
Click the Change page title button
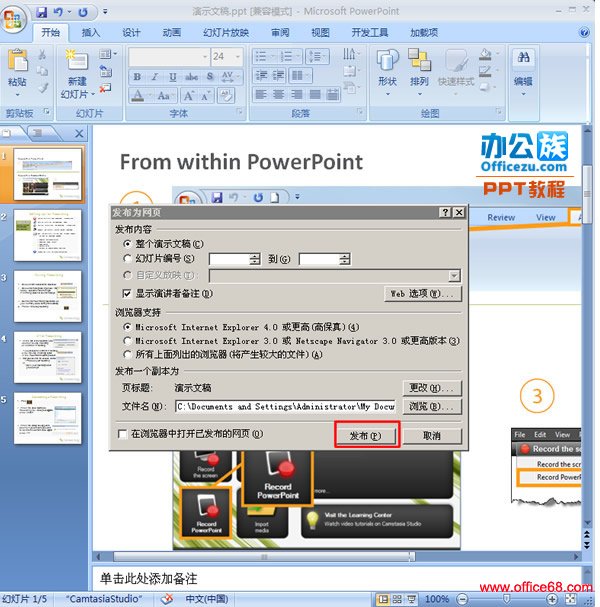pyautogui.click(x=432, y=388)
